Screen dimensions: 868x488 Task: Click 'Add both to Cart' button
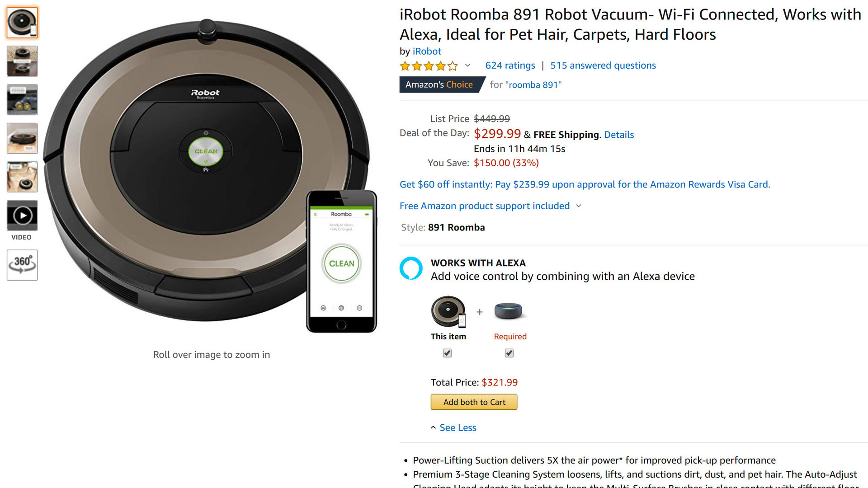click(474, 402)
